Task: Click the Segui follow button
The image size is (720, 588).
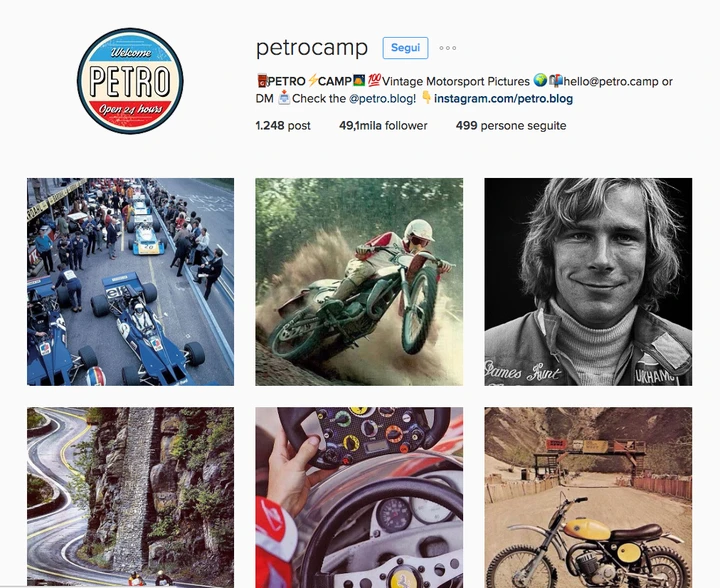Action: point(405,48)
